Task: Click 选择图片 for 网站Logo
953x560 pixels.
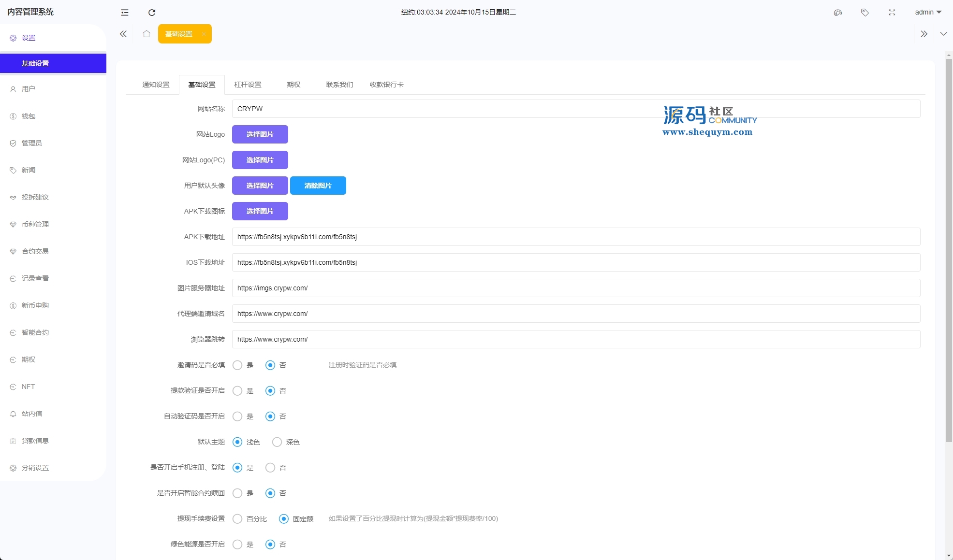Action: pyautogui.click(x=260, y=134)
